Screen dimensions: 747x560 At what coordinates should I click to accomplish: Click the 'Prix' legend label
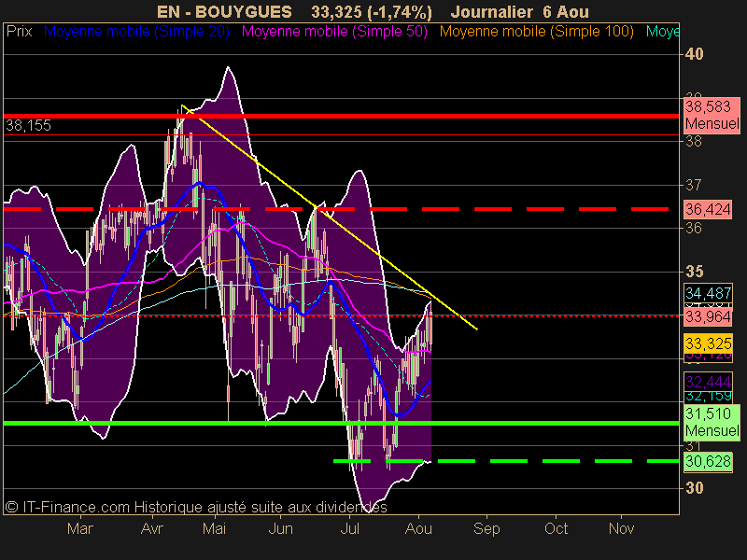(19, 32)
